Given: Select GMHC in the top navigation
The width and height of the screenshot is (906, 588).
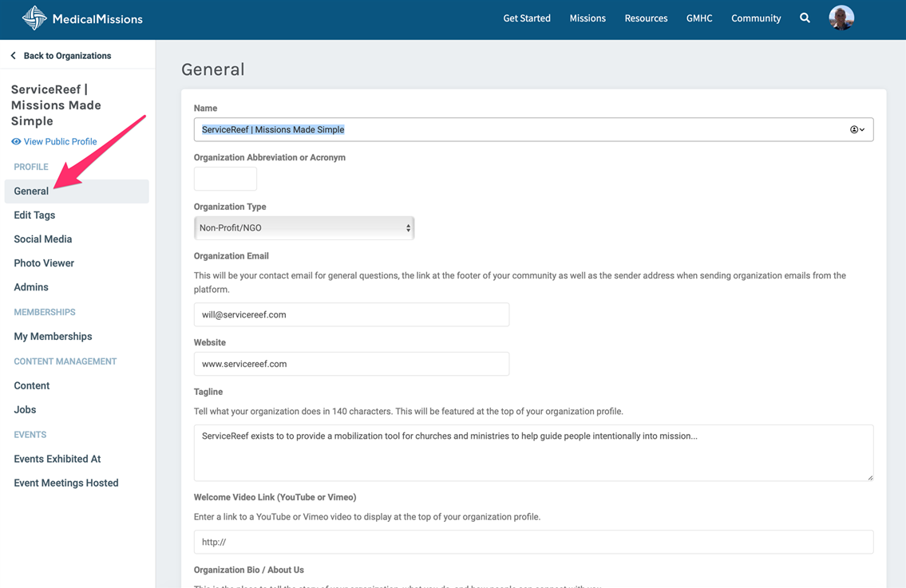Looking at the screenshot, I should coord(699,18).
